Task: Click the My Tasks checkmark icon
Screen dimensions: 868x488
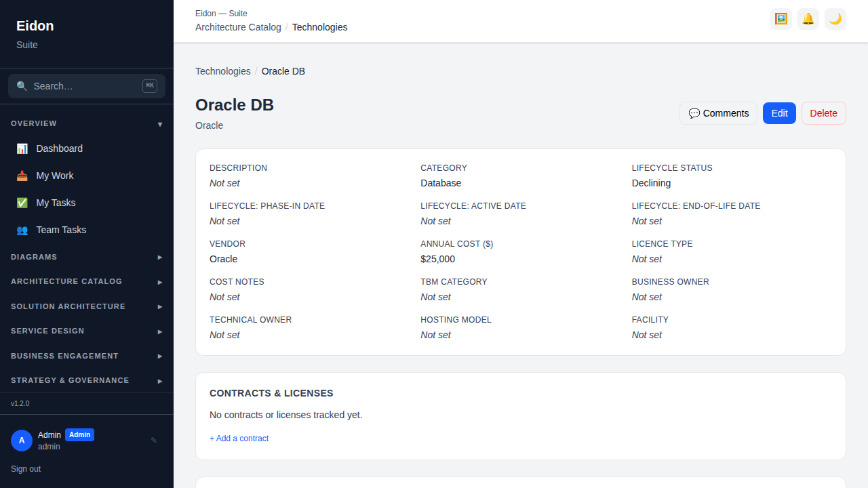Action: point(22,203)
